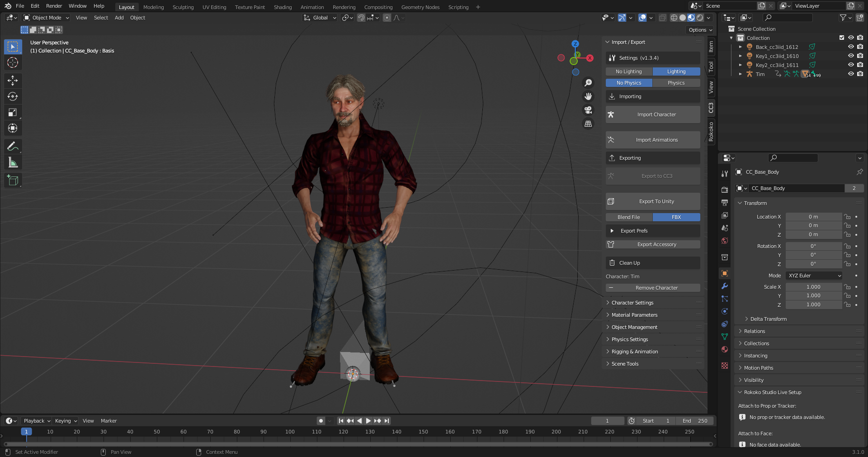Open the Object Mode dropdown
Viewport: 868px width, 457px height.
click(47, 18)
